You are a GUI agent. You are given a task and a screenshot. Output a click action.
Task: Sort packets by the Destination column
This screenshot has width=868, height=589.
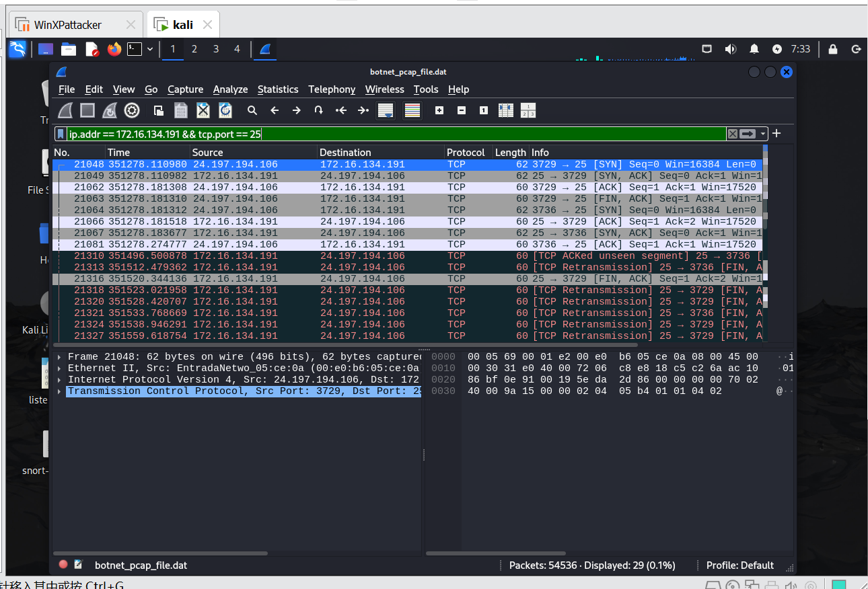tap(381, 153)
